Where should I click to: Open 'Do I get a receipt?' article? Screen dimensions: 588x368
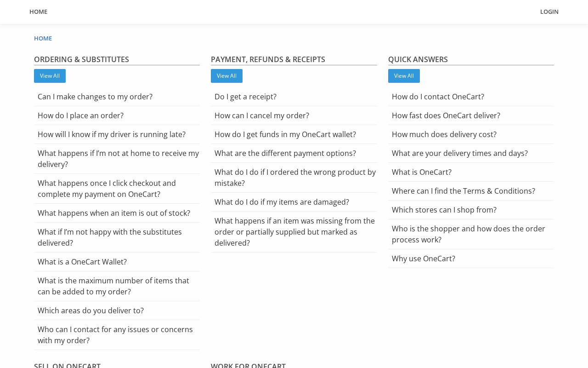pyautogui.click(x=294, y=97)
